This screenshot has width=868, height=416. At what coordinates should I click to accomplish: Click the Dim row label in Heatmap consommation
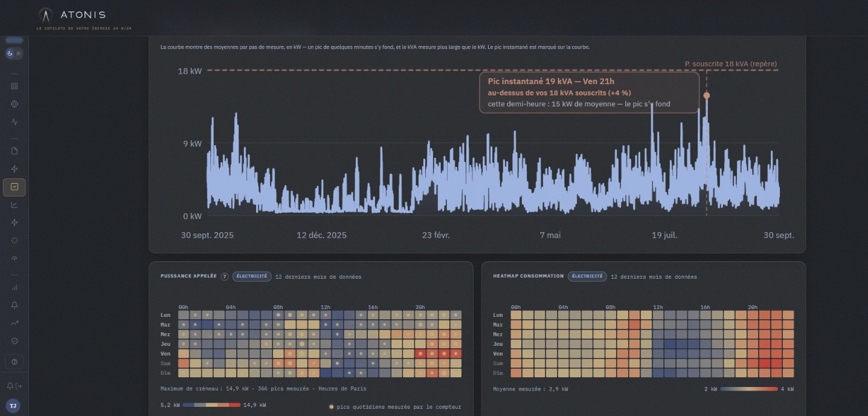click(498, 373)
